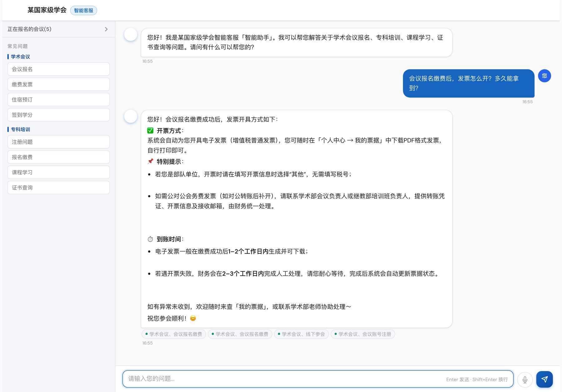Screen dimensions: 562x392
Task: Click the 专科培训 category heading
Action: coord(21,129)
